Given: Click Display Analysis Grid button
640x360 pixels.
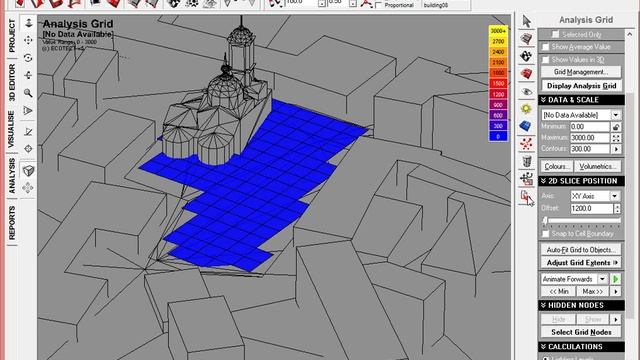Looking at the screenshot, I should (x=581, y=86).
